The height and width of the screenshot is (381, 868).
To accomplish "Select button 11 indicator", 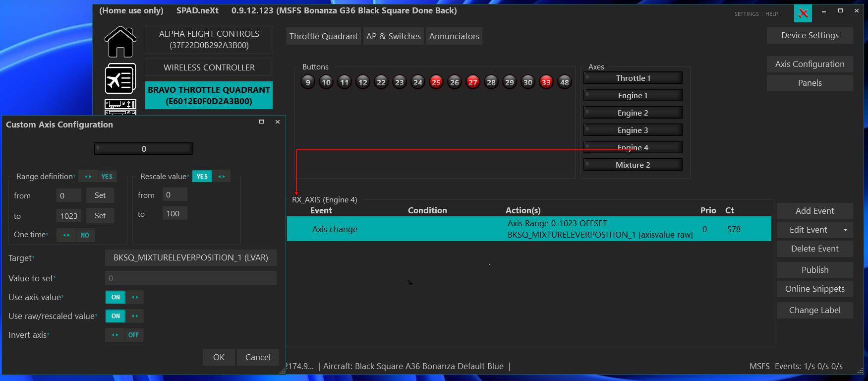I will tap(345, 82).
